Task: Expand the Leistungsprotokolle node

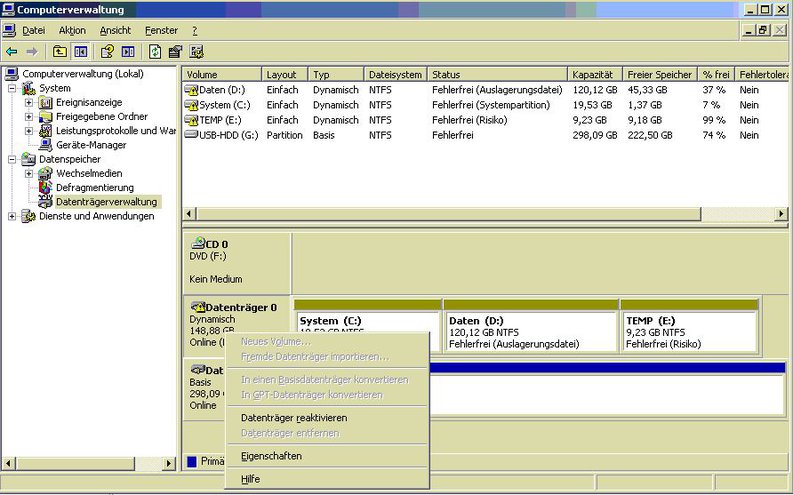Action: 29,131
